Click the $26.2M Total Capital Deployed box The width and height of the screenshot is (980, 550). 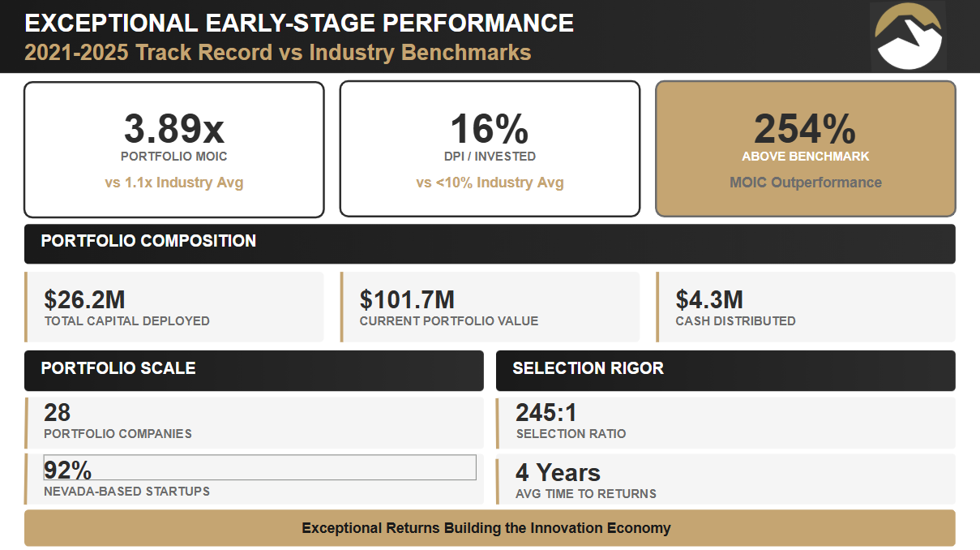coord(174,307)
